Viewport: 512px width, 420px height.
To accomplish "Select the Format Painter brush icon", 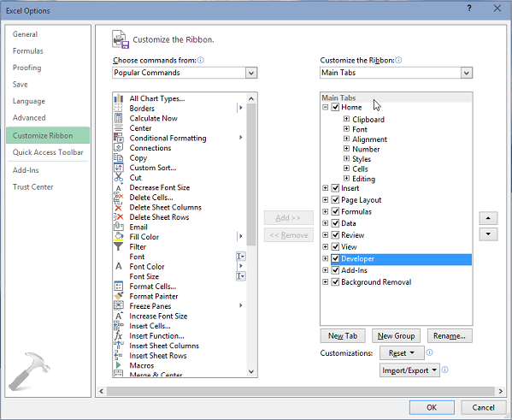I will coord(119,296).
